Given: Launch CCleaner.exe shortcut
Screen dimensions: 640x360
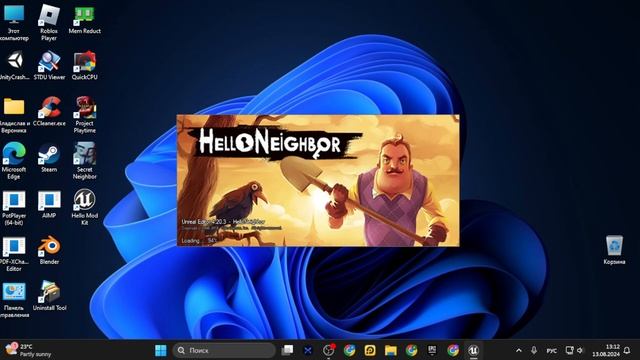Looking at the screenshot, I should (49, 111).
